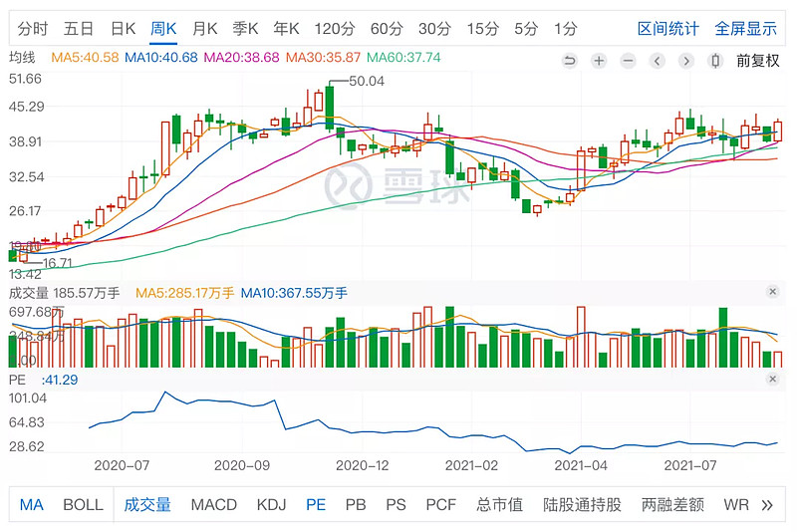Viewport: 797px width, 532px height.
Task: Zoom in chart with plus icon
Action: (599, 60)
